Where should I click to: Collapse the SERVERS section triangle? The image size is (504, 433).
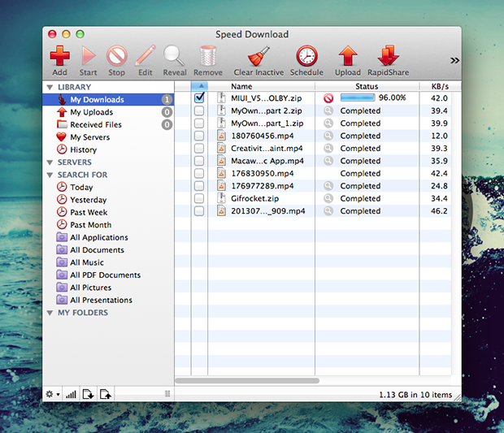coord(50,162)
